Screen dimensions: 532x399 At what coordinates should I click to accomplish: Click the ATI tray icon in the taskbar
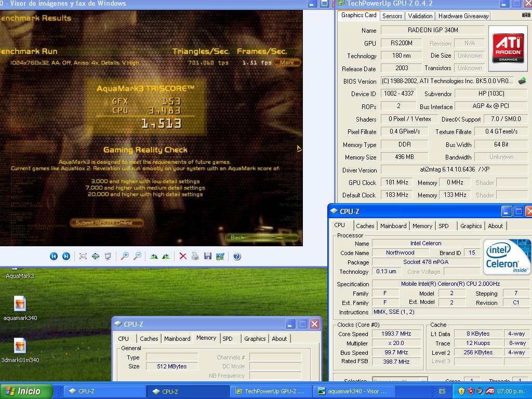[x=489, y=391]
